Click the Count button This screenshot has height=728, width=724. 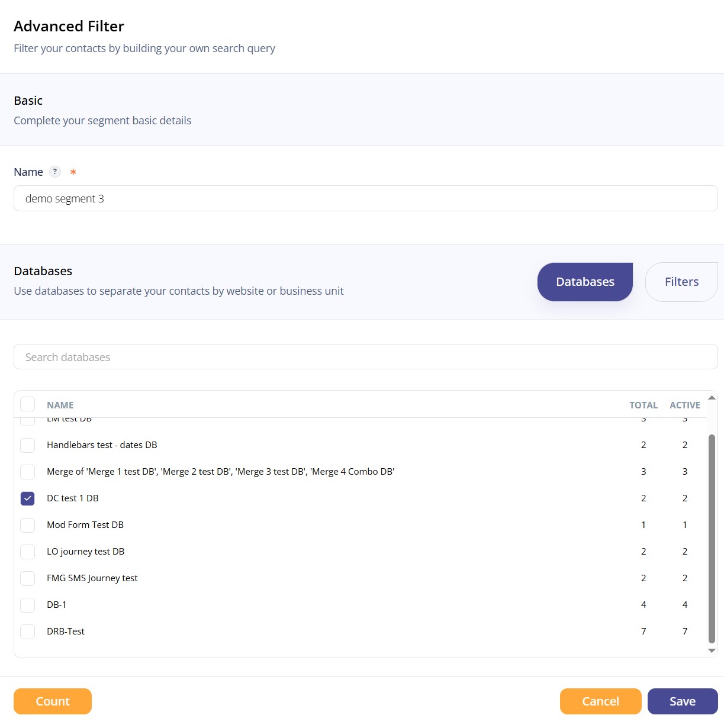[53, 701]
